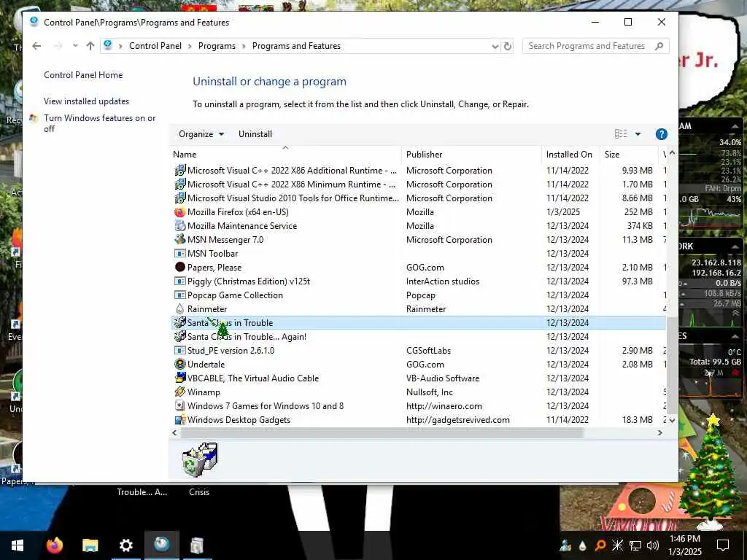This screenshot has height=560, width=747.
Task: Expand the view options dropdown arrow
Action: point(638,134)
